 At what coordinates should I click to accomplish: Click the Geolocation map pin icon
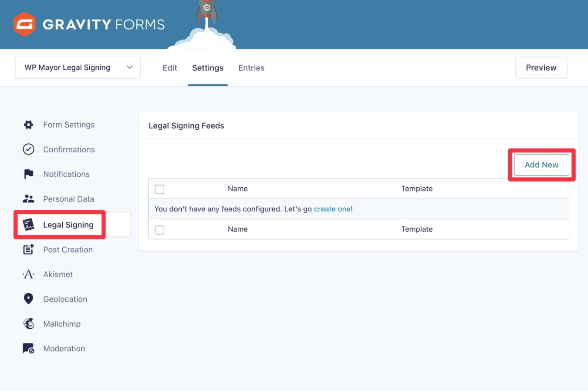tap(28, 299)
